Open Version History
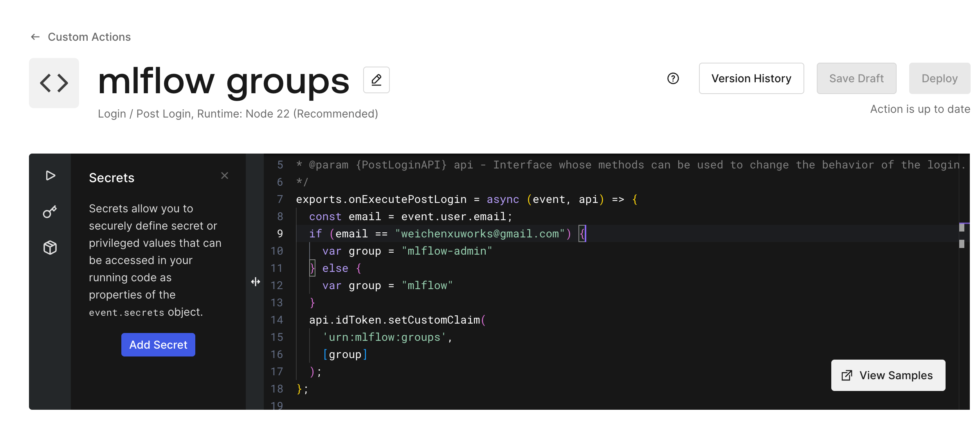980x427 pixels. (x=751, y=79)
